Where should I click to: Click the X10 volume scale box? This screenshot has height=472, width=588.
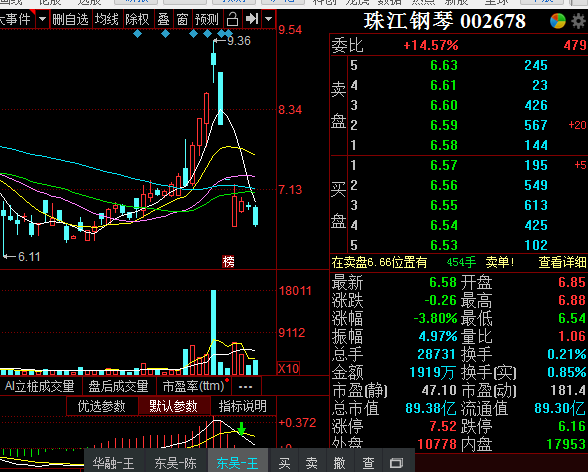pyautogui.click(x=289, y=369)
